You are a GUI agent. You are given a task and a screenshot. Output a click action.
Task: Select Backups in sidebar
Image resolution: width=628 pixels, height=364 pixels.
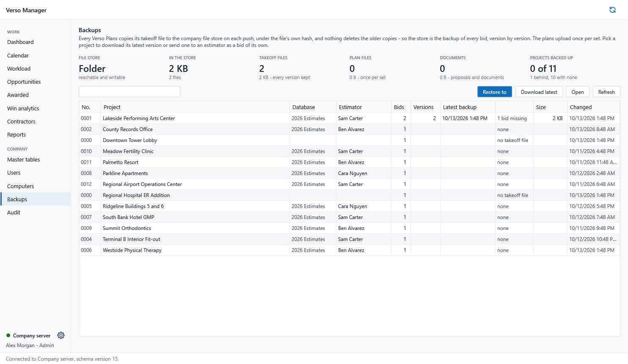(35, 199)
